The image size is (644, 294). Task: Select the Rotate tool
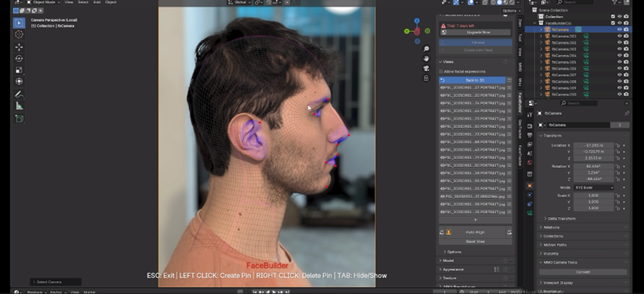point(19,59)
